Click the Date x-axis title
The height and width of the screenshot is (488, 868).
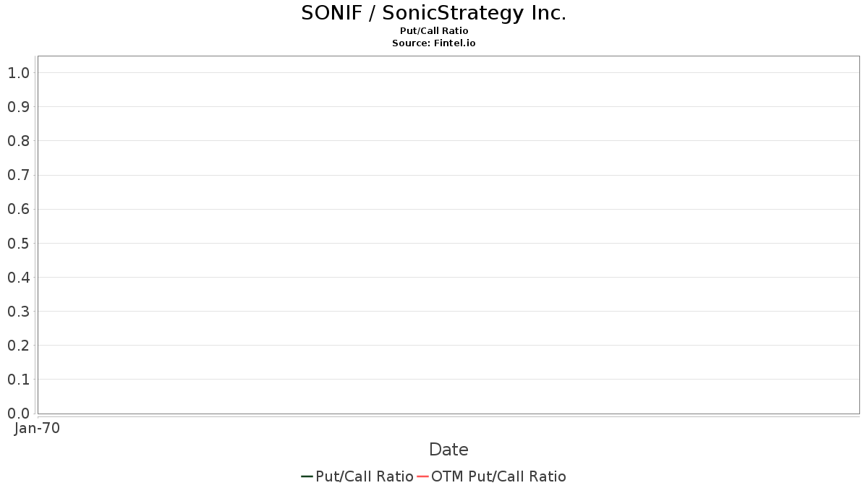448,450
